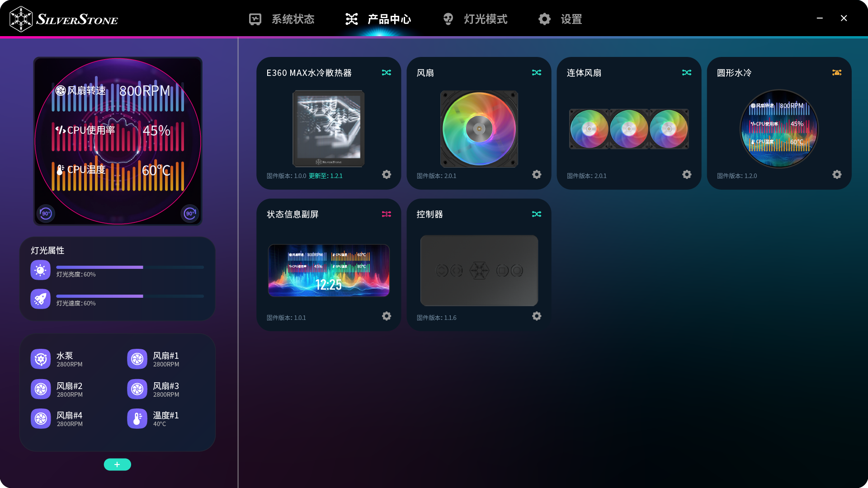Click sync icon on 连体风扇 card

pyautogui.click(x=686, y=73)
